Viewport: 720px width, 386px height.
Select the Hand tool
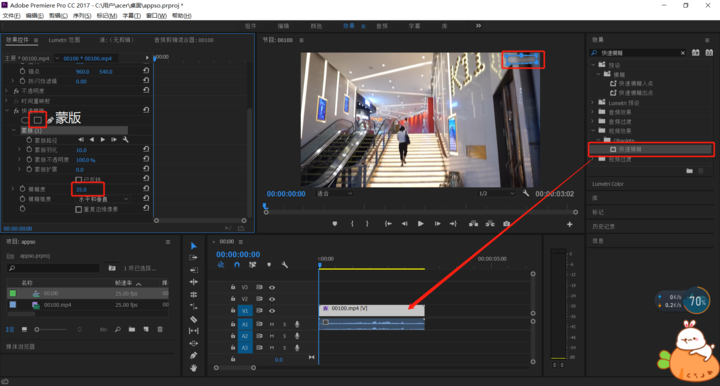[193, 368]
